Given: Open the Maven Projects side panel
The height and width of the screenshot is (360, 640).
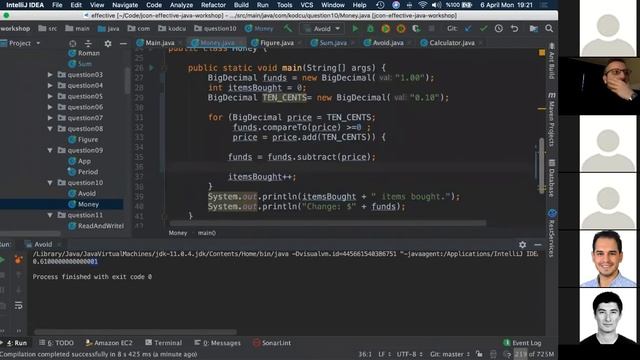Looking at the screenshot, I should pyautogui.click(x=551, y=119).
